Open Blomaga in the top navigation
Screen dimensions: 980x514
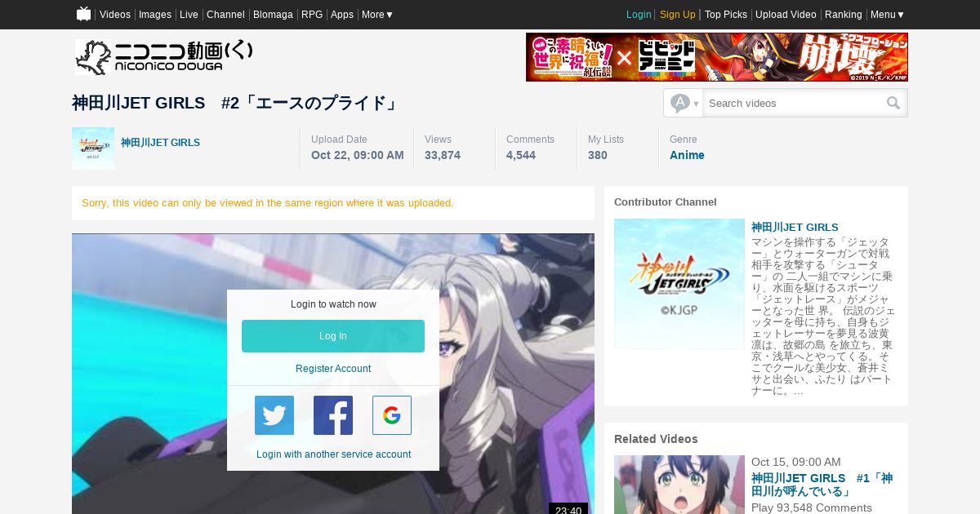click(x=273, y=15)
